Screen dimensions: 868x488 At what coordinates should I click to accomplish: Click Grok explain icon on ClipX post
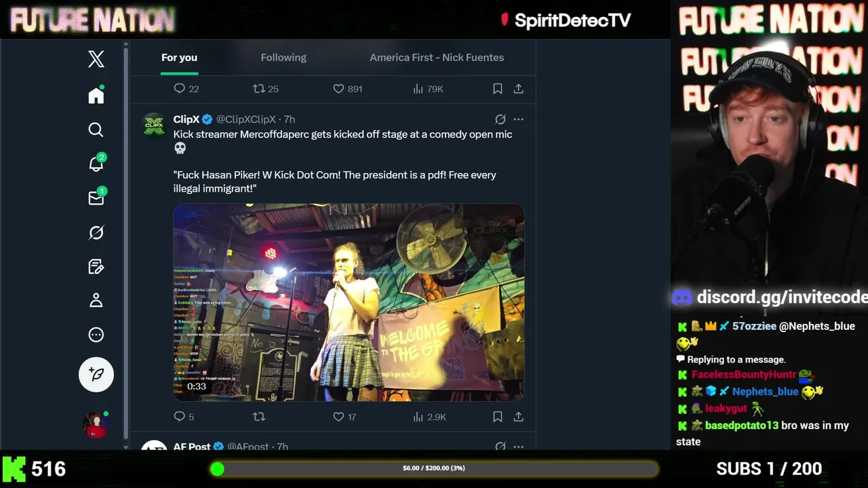(x=500, y=119)
